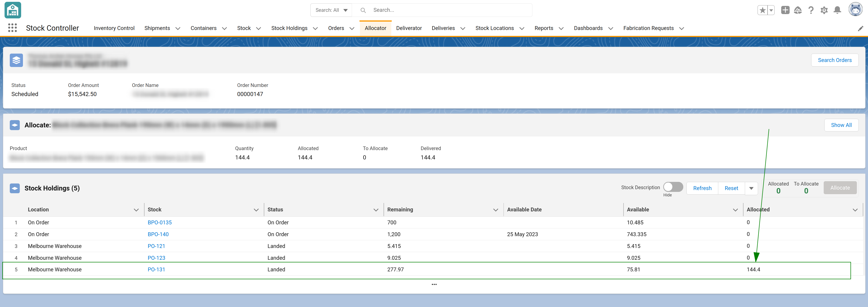View the notifications bell icon
Screen dimensions: 868x307
pos(837,10)
